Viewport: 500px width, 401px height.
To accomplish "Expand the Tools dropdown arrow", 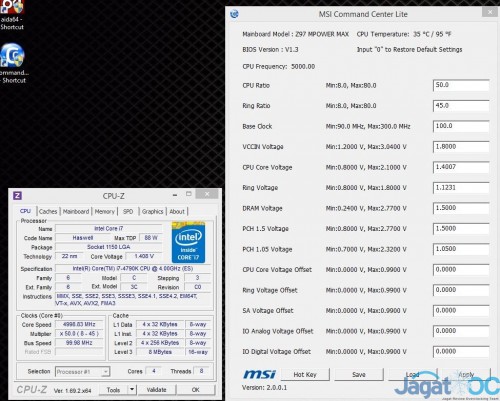I will [132, 390].
